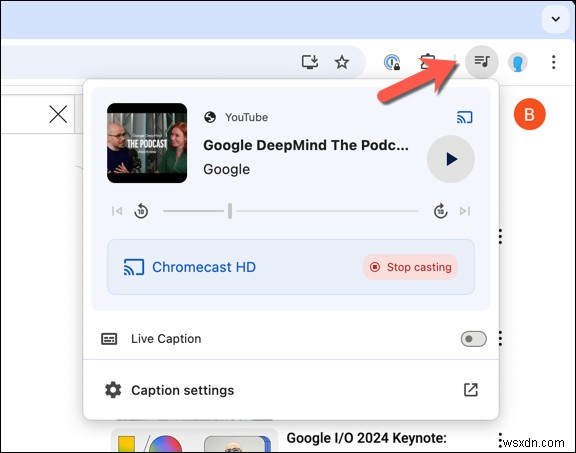Skip to the previous track
576x453 pixels.
[x=117, y=211]
